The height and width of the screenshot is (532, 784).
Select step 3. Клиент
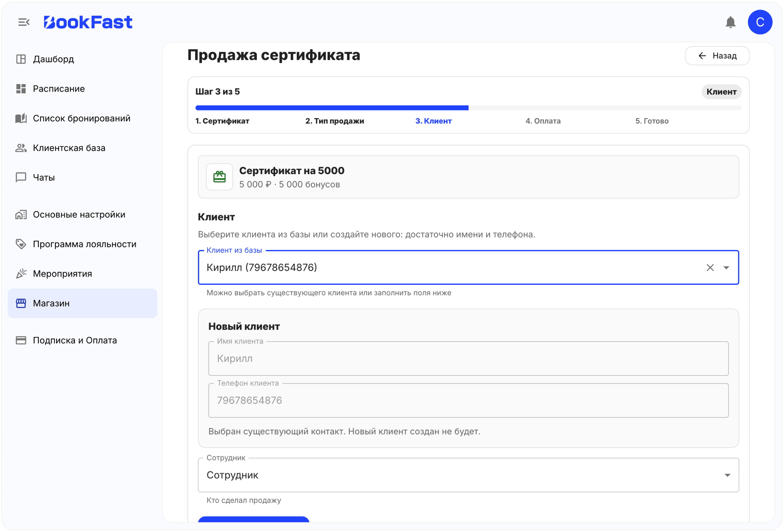(x=433, y=121)
